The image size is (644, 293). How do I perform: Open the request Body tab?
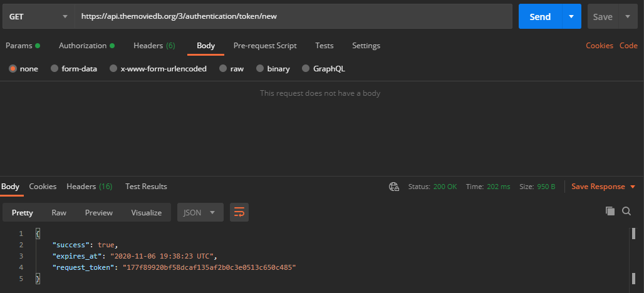(x=205, y=46)
